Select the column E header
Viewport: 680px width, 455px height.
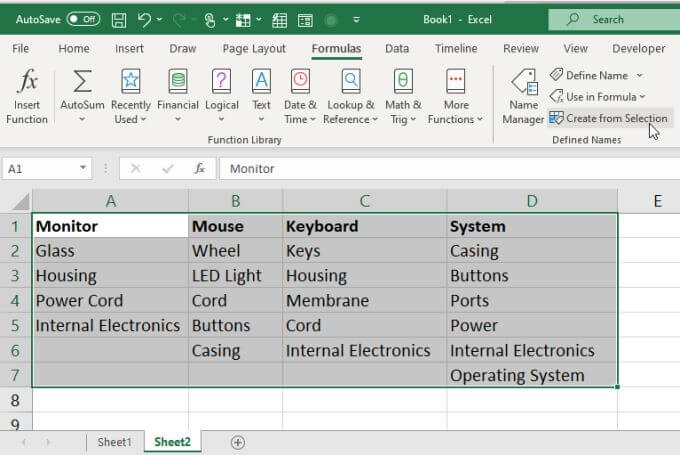click(x=657, y=201)
